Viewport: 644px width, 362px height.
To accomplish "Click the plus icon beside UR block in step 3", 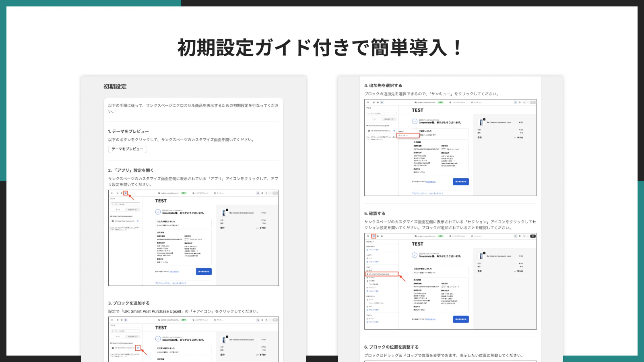I will tap(138, 348).
